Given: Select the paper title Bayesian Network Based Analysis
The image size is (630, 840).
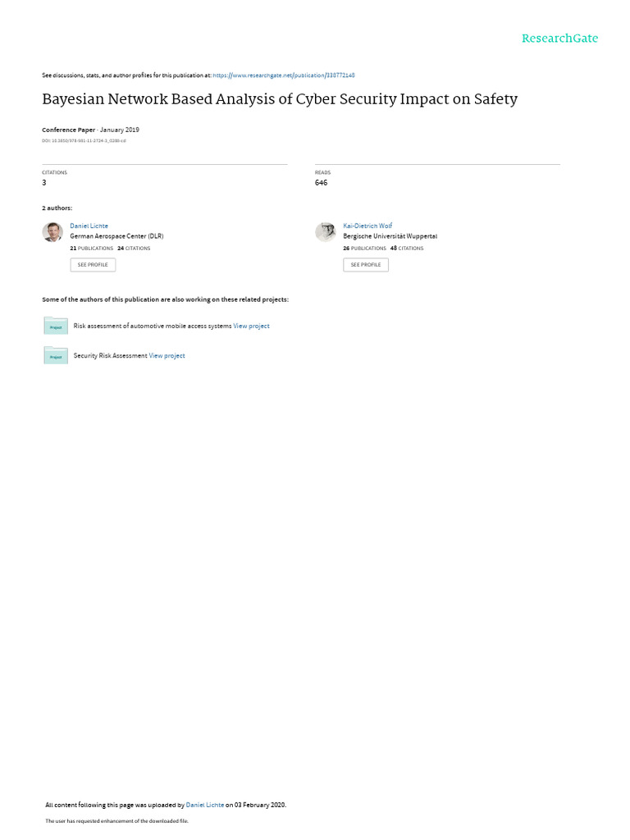Looking at the screenshot, I should (280, 99).
